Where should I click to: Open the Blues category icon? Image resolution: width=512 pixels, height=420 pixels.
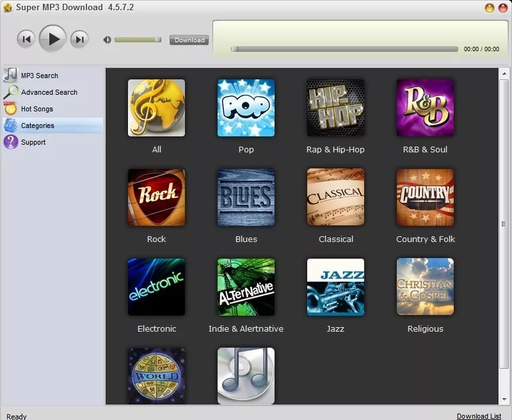[246, 197]
